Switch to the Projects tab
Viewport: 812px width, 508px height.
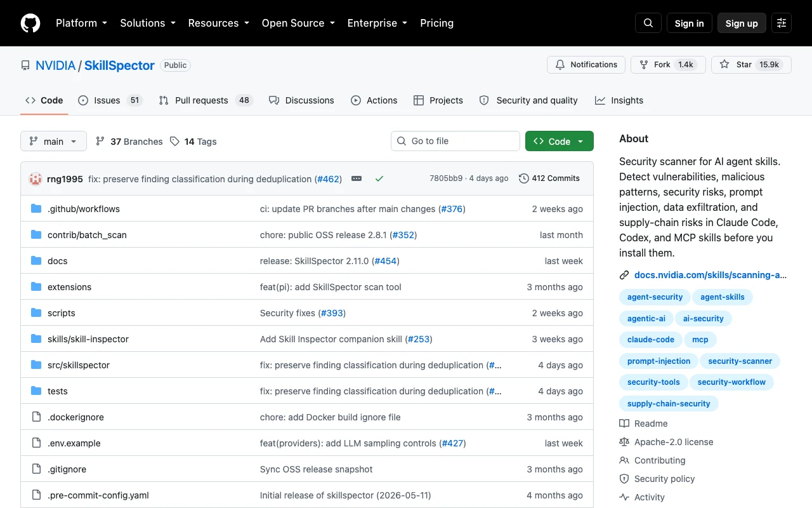pos(438,100)
